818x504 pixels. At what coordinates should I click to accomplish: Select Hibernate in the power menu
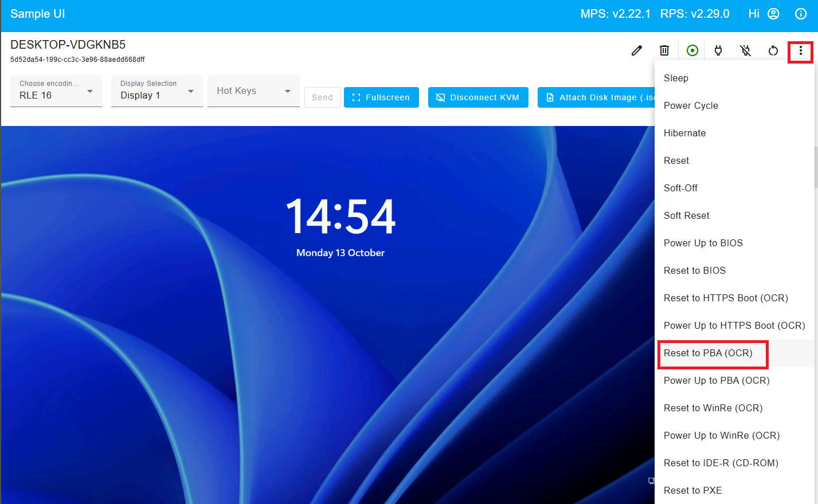click(x=684, y=133)
